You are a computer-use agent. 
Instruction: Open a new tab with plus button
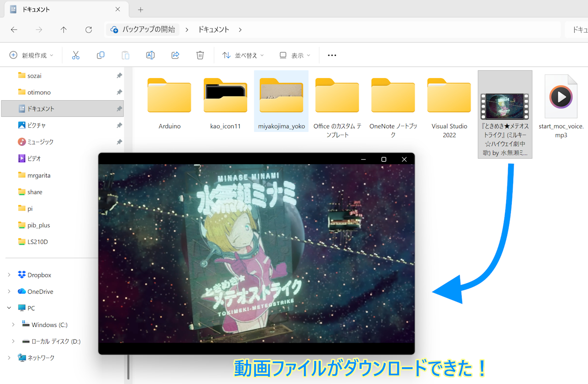(x=141, y=9)
